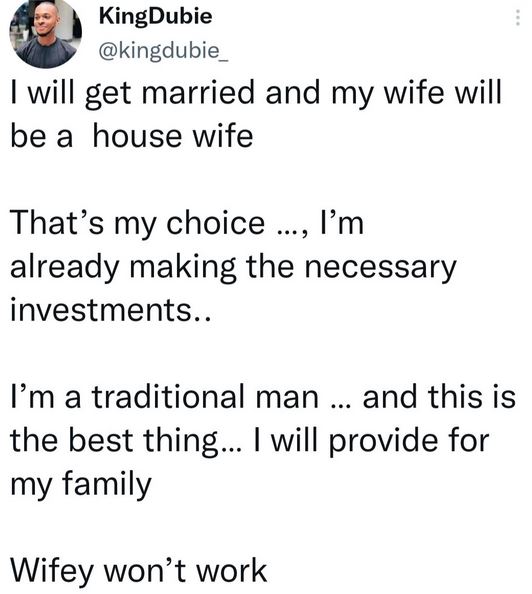Click the text "won't work"
The width and height of the screenshot is (532, 594).
point(185,571)
